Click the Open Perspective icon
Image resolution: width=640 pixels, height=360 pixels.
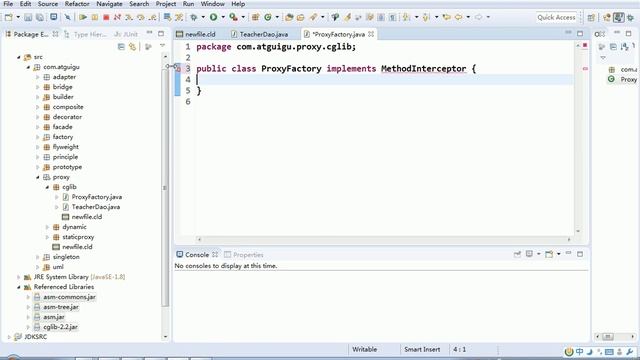click(x=591, y=17)
